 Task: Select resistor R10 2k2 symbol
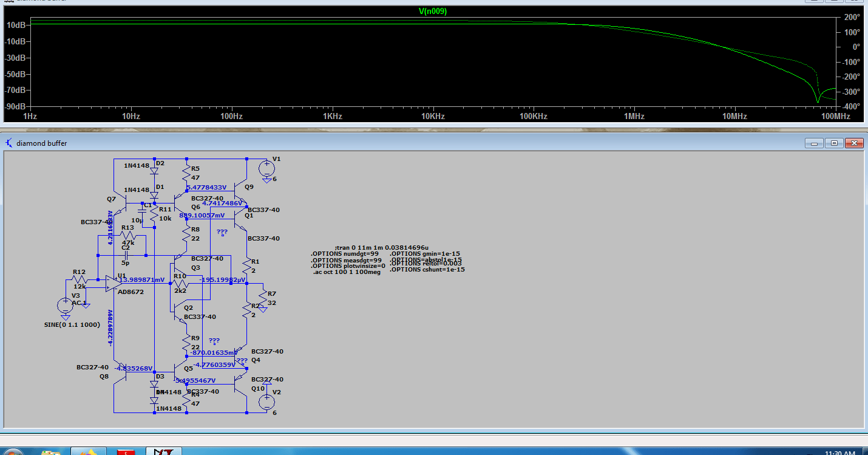pos(180,284)
